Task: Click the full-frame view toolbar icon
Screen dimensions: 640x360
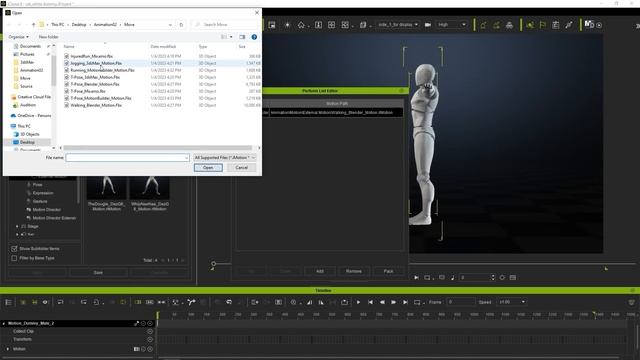Action: point(318,25)
